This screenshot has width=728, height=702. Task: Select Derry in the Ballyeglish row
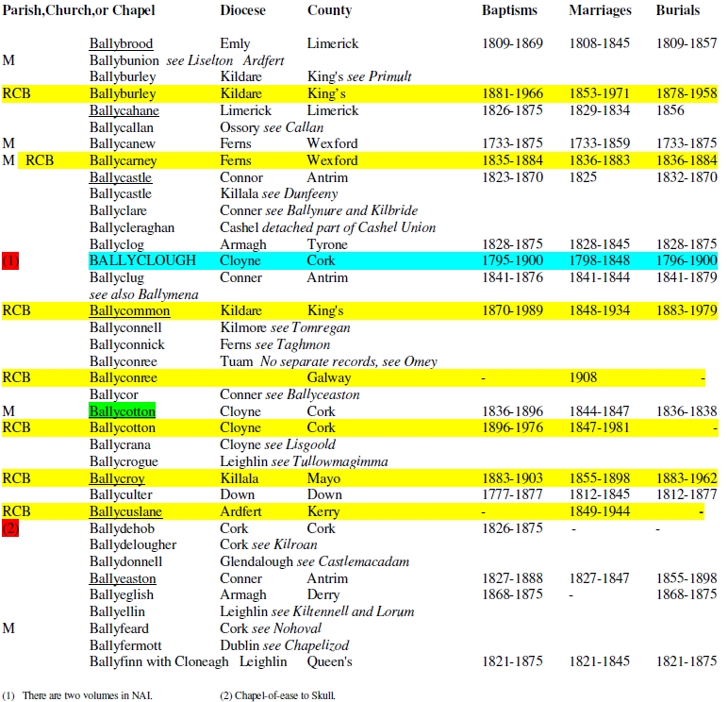(323, 594)
